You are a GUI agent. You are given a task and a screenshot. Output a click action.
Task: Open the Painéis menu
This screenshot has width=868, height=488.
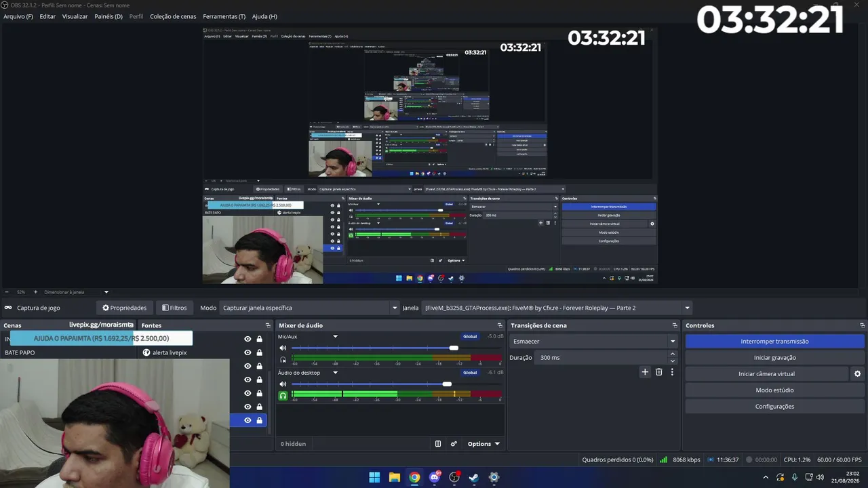(x=108, y=16)
